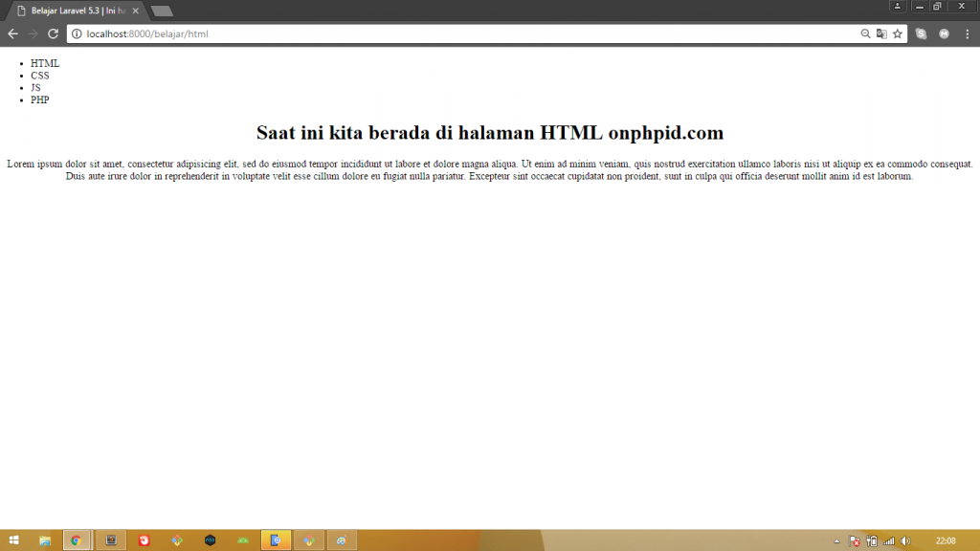Viewport: 980px width, 551px height.
Task: Go back using the browser back arrow
Action: click(x=12, y=33)
